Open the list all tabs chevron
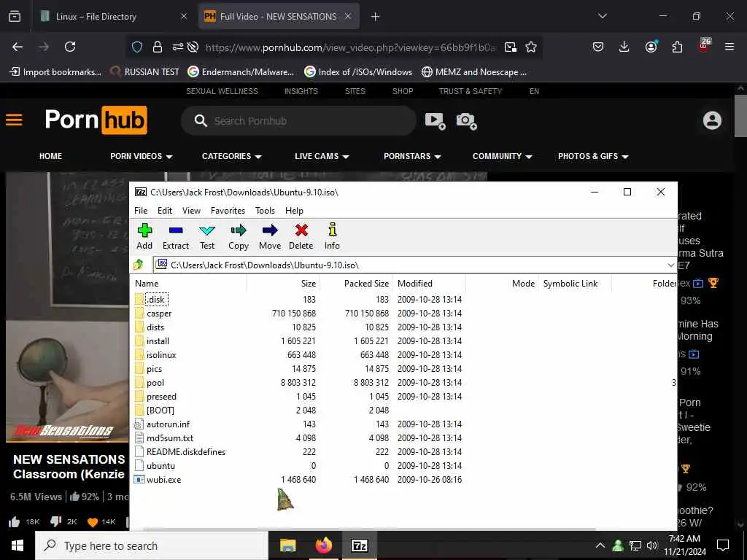Viewport: 747px width, 560px height. [603, 16]
